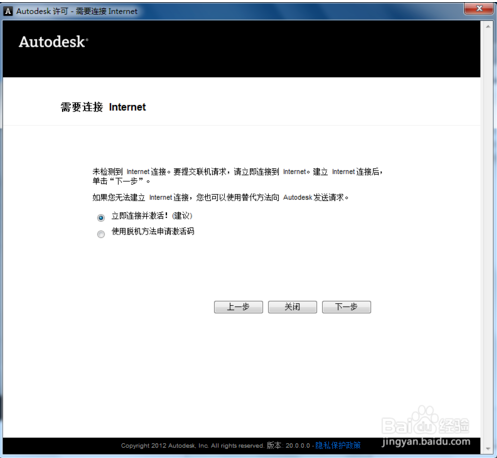Screen dimensions: 497x458
Task: Open the 隐私保护政策 link in the footer
Action: [x=338, y=445]
